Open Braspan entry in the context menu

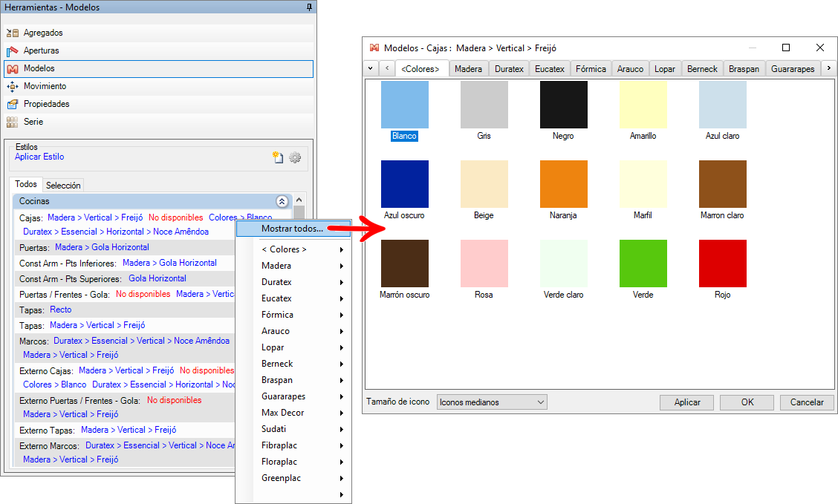click(293, 380)
